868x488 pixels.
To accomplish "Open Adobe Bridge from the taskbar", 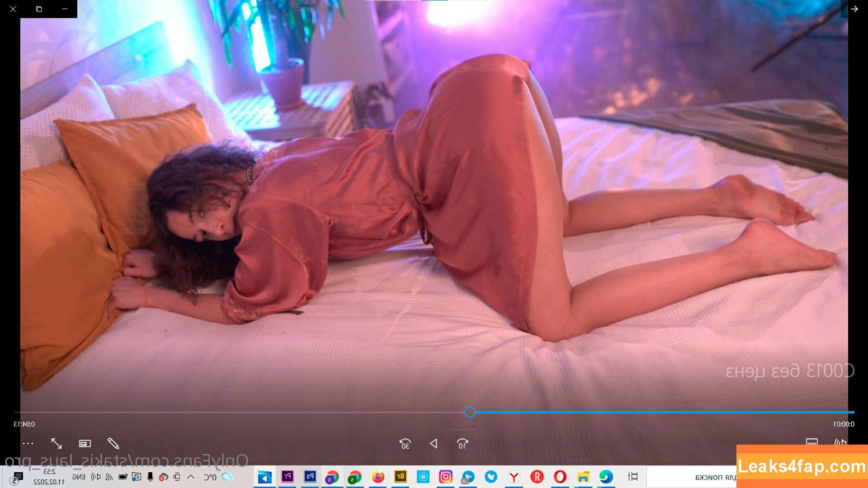I will pos(400,477).
